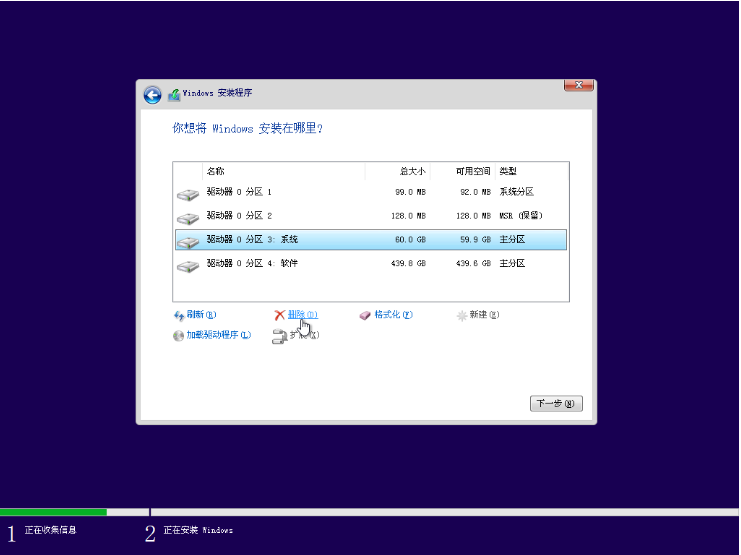Click the green setup progress bar
Viewport: 741px width, 555px height.
[53, 512]
